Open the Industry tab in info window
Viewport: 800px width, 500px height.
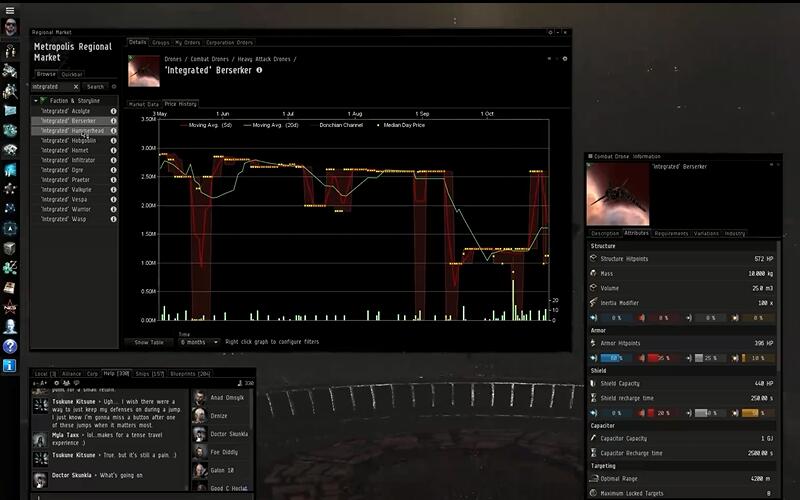(x=735, y=234)
